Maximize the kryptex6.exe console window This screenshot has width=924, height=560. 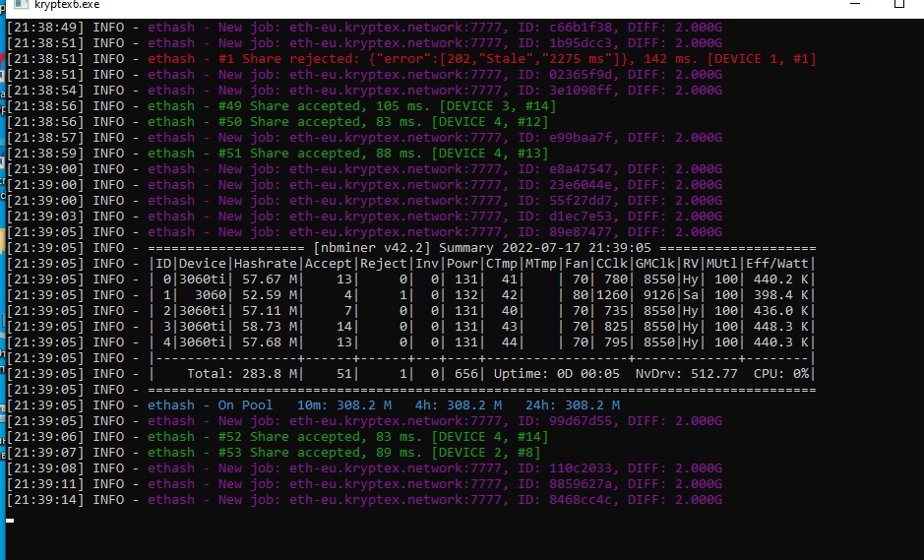898,5
